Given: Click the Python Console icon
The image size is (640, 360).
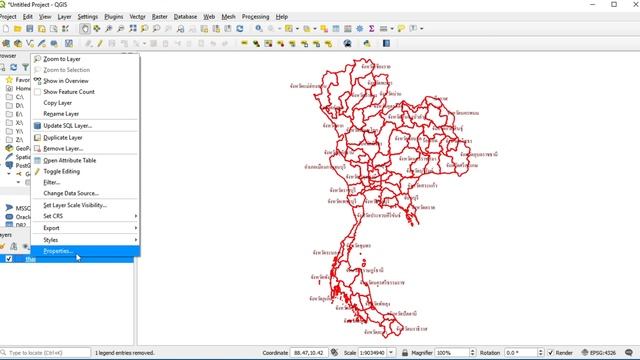Looking at the screenshot, I should click(x=367, y=43).
